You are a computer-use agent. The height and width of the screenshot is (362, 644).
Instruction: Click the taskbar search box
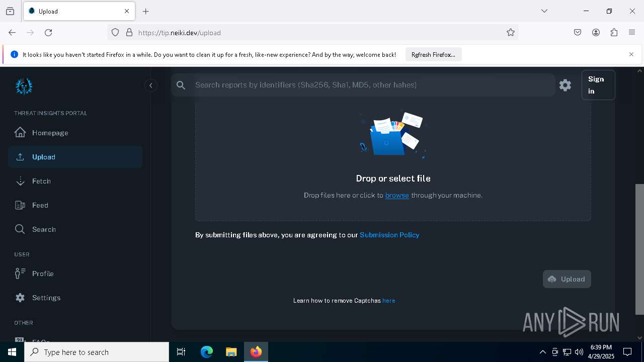click(97, 352)
